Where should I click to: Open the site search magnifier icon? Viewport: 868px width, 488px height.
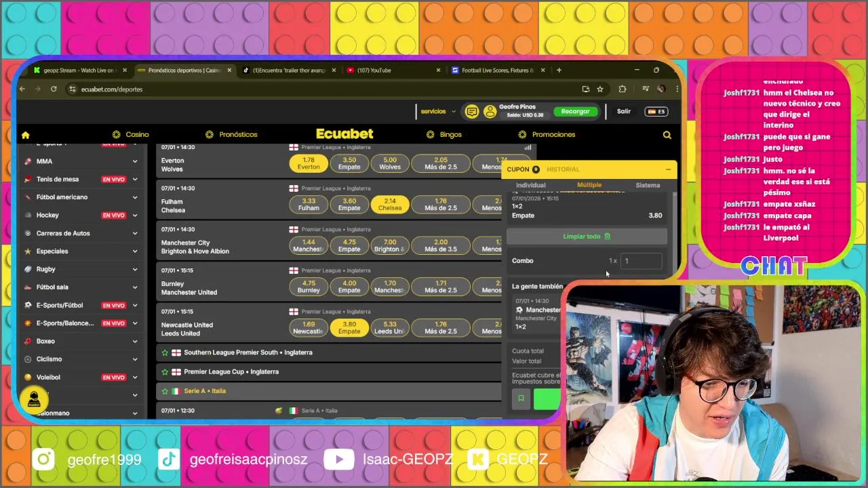tap(667, 135)
